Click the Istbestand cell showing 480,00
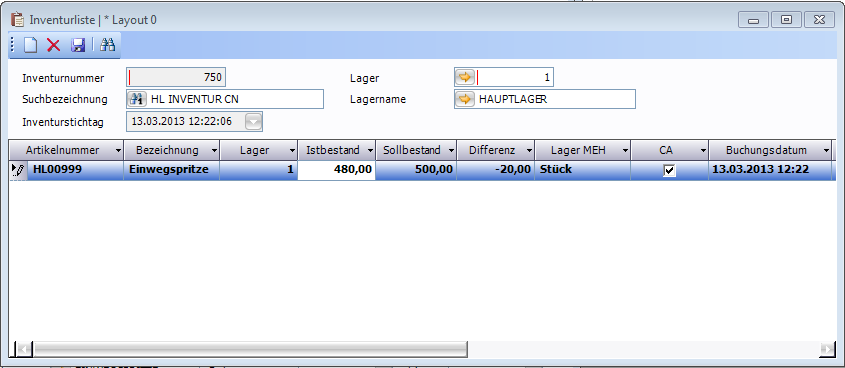The image size is (845, 368). (x=336, y=170)
